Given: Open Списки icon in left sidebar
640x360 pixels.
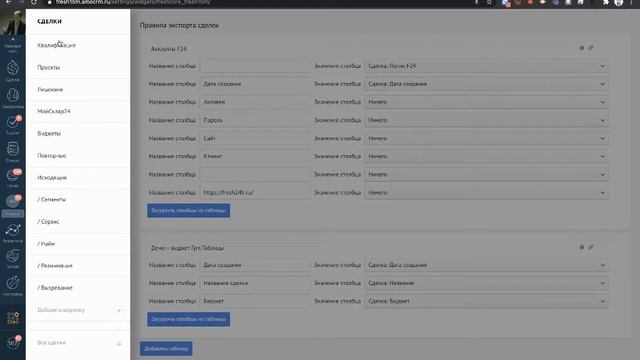Looking at the screenshot, I should 13,149.
